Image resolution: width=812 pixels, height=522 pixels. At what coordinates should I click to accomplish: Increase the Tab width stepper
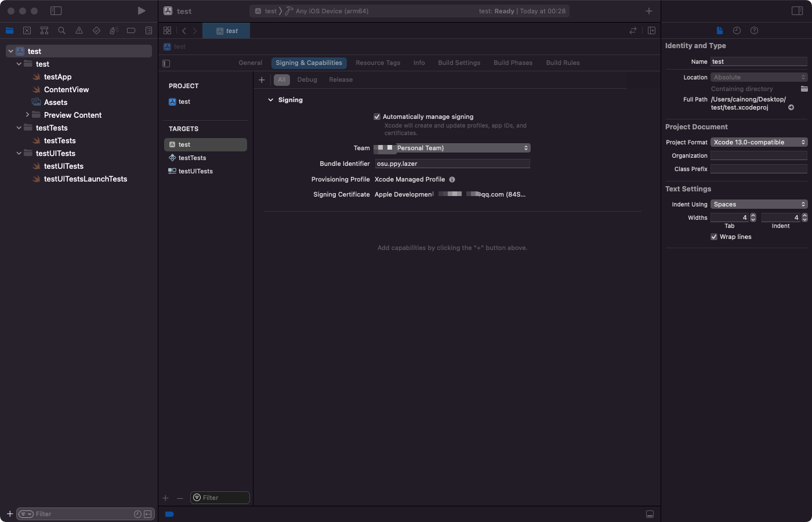(753, 216)
